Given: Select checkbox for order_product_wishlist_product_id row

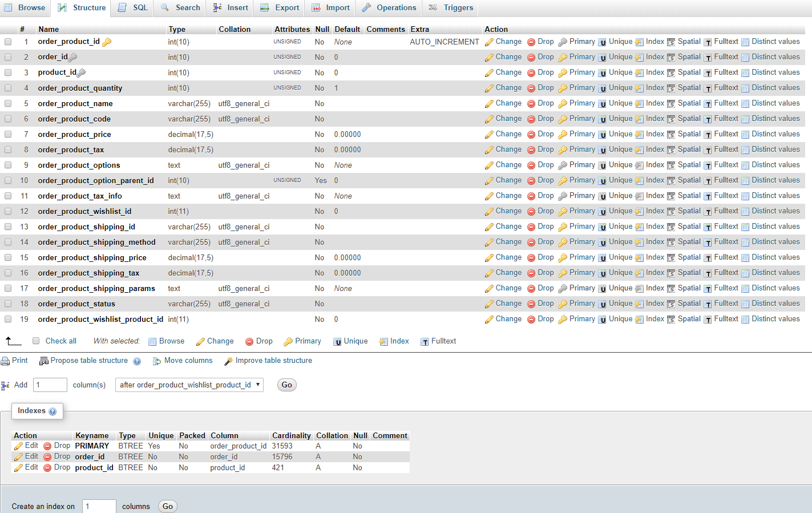Looking at the screenshot, I should [x=8, y=319].
